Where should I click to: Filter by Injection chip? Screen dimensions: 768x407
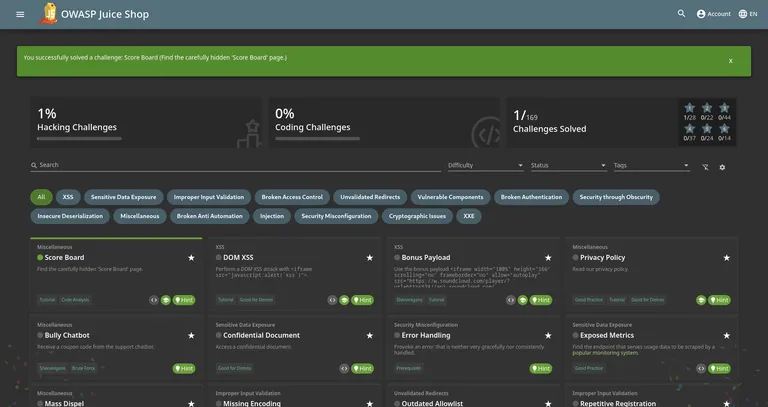coord(272,216)
